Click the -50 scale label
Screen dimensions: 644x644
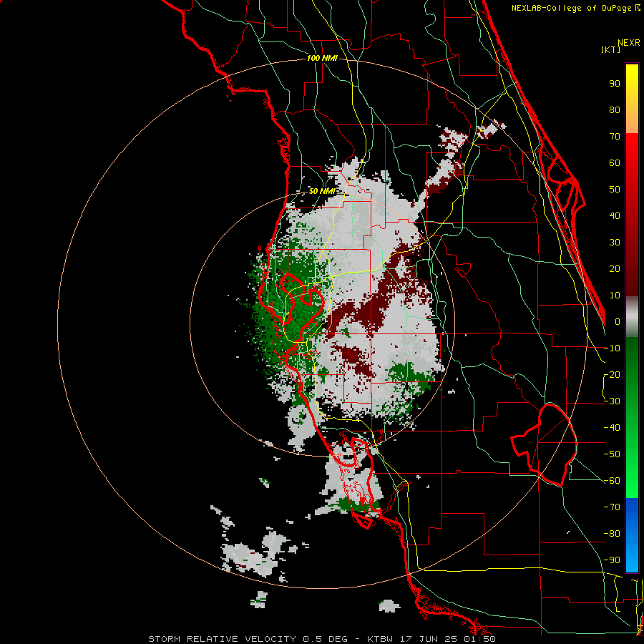click(612, 454)
